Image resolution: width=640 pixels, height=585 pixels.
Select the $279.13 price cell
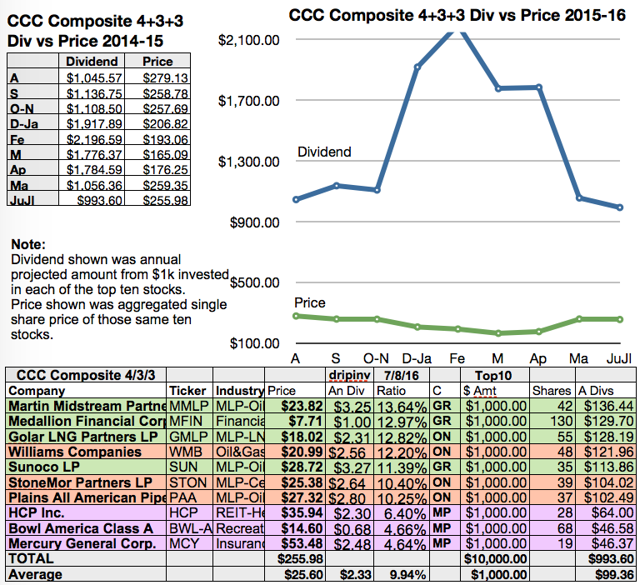click(x=158, y=78)
